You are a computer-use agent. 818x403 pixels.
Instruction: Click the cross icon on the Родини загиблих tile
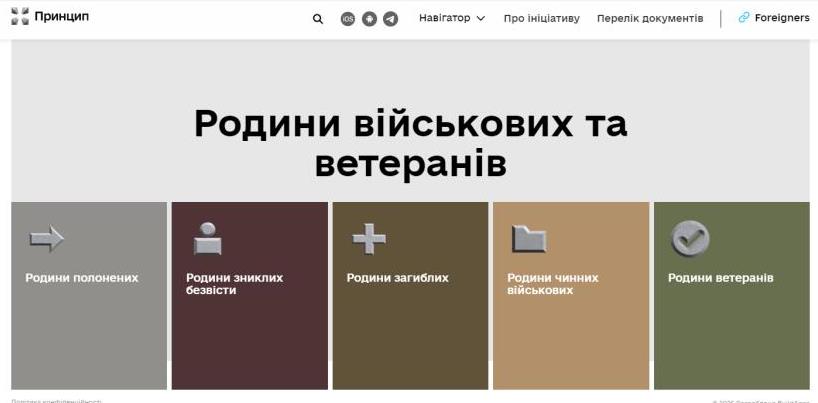click(368, 239)
